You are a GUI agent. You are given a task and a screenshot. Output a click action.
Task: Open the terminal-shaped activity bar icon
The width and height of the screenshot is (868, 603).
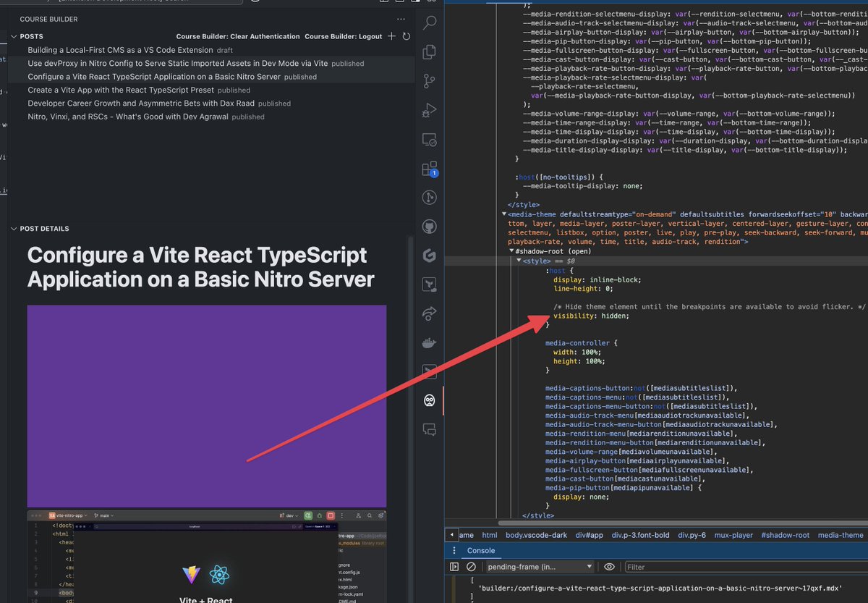pyautogui.click(x=430, y=371)
